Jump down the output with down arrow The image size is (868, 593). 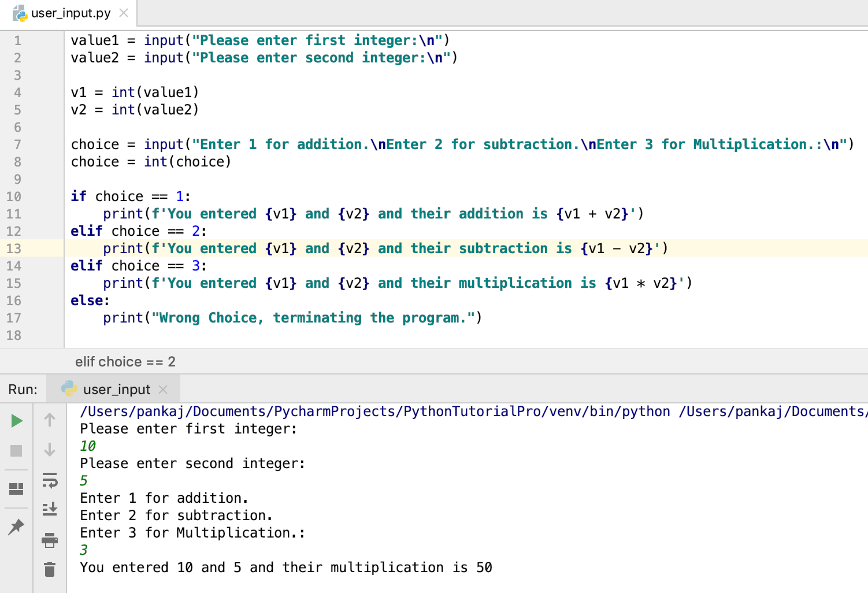[50, 450]
